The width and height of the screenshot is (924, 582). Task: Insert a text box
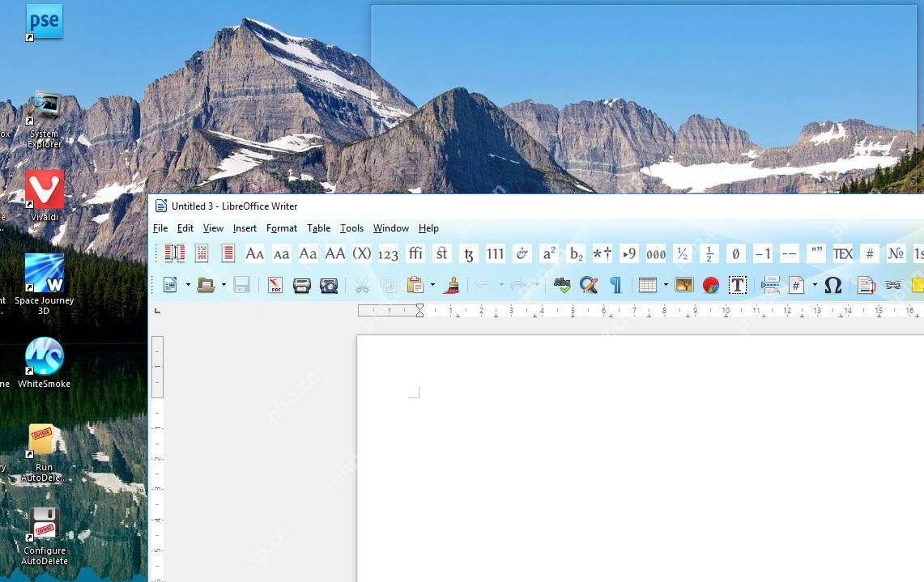[x=737, y=285]
